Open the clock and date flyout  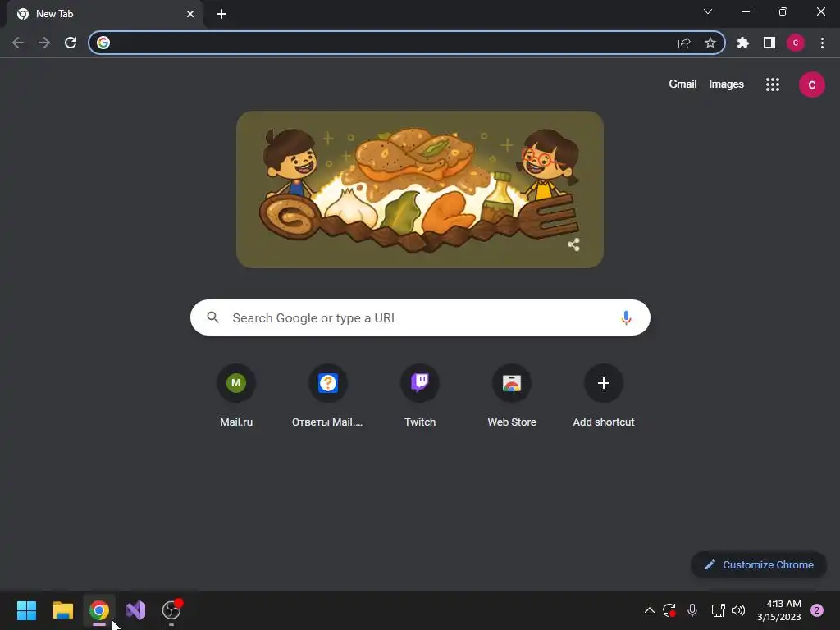779,610
